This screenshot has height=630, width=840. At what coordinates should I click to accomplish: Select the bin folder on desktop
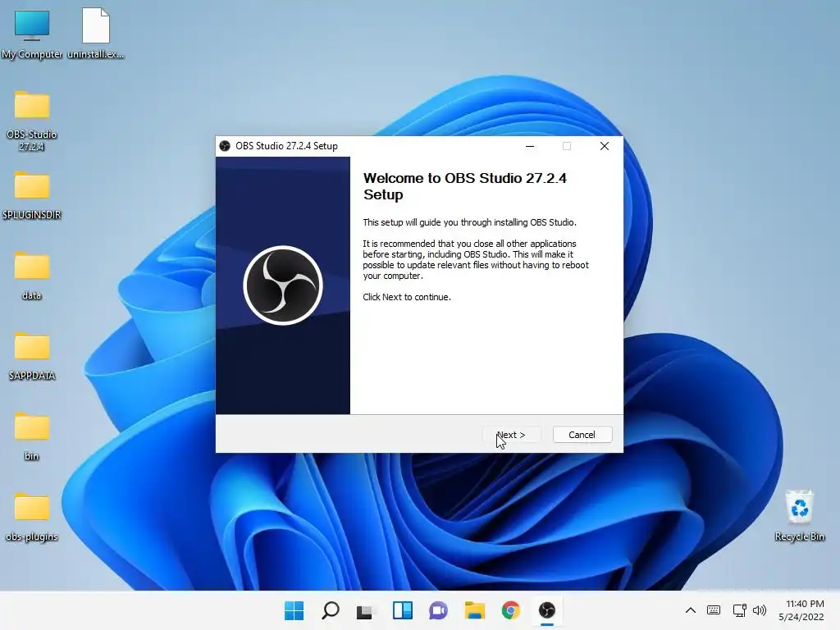coord(32,436)
